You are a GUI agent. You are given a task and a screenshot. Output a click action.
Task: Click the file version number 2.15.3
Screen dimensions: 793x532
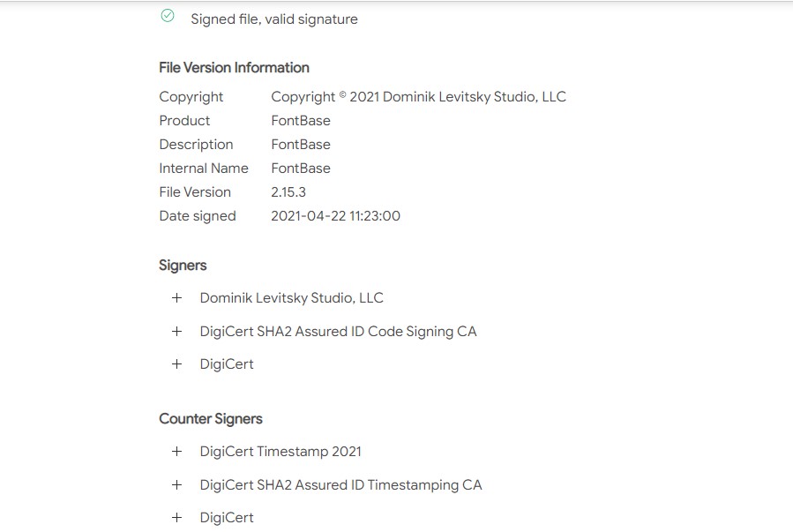coord(288,192)
